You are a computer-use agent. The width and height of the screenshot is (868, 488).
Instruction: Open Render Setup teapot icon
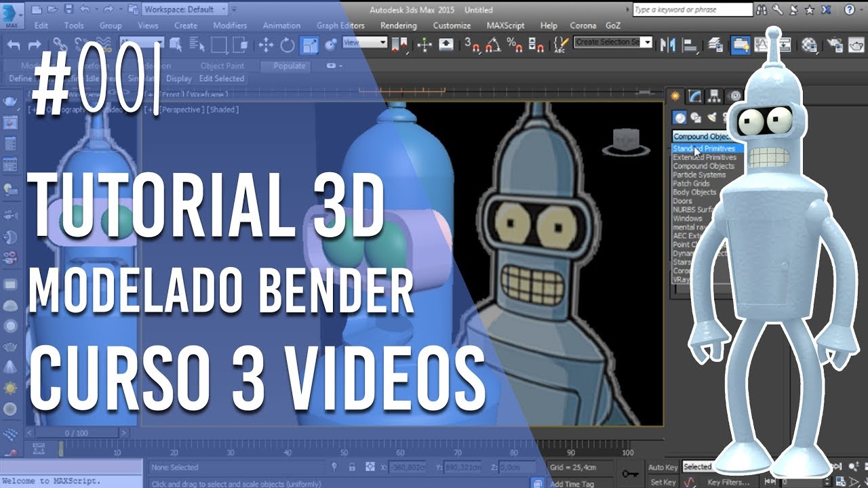(x=836, y=45)
